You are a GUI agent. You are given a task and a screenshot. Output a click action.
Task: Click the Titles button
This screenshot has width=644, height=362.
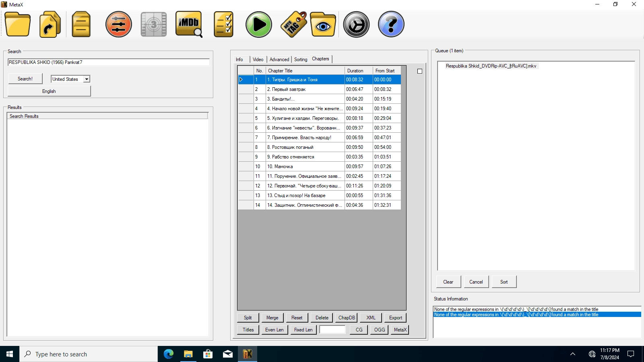tap(248, 330)
